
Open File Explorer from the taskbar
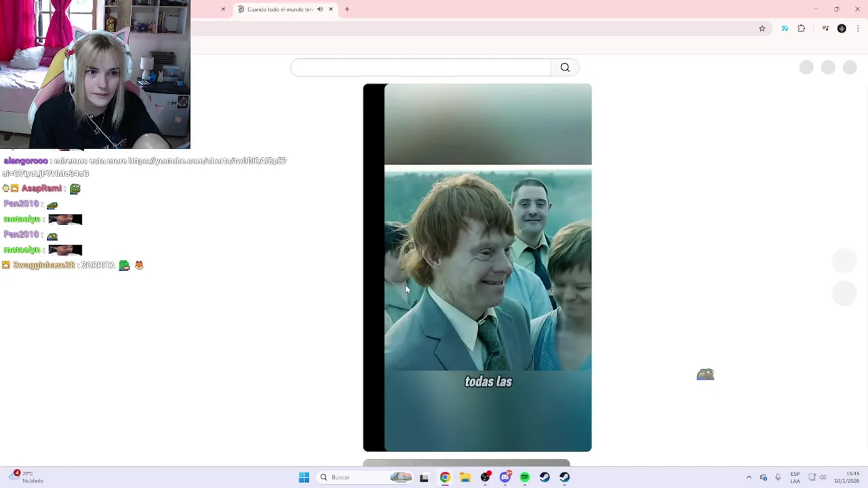tap(465, 477)
